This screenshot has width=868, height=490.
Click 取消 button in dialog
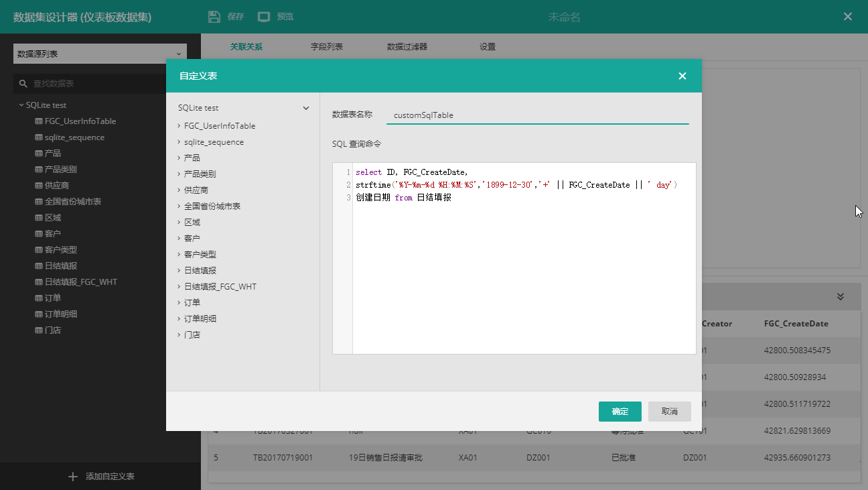point(670,412)
